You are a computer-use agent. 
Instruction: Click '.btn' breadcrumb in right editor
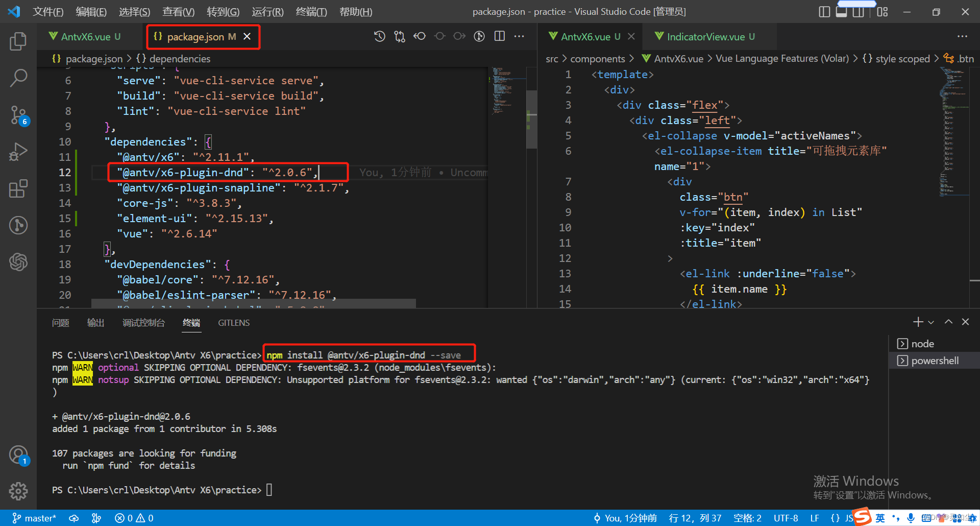coord(959,59)
